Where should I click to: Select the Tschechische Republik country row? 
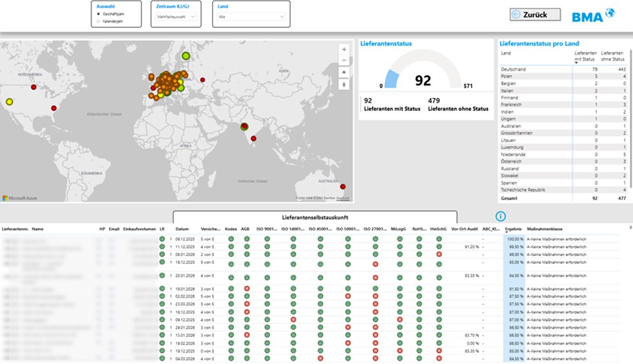pos(563,190)
